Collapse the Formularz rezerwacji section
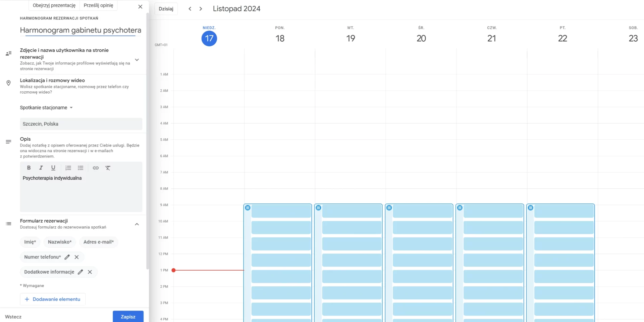 click(x=137, y=224)
